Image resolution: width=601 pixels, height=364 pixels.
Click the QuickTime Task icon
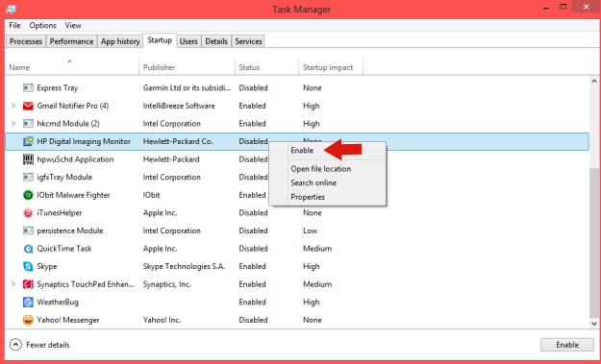click(28, 249)
